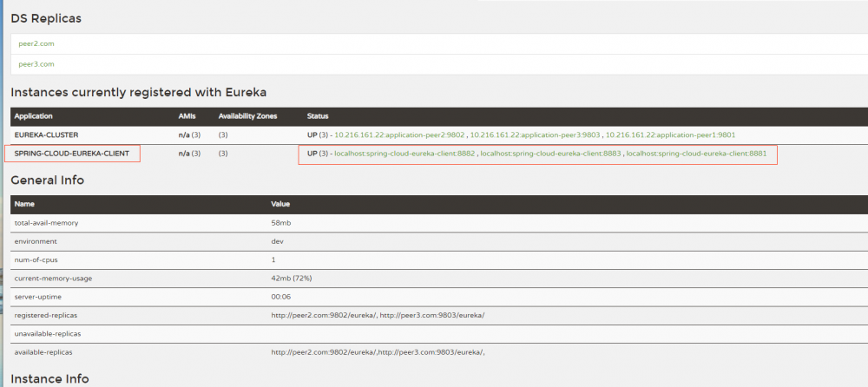Open the peer2.com replica link

point(36,43)
